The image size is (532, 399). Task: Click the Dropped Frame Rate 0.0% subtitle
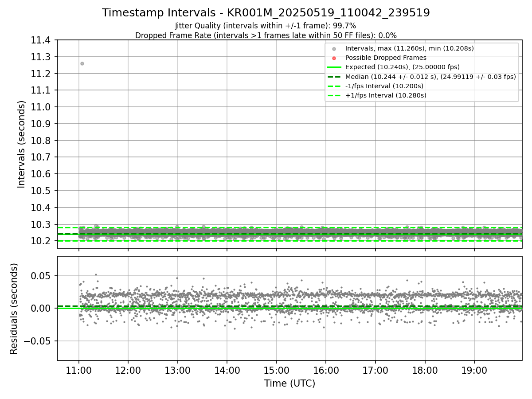266,35
